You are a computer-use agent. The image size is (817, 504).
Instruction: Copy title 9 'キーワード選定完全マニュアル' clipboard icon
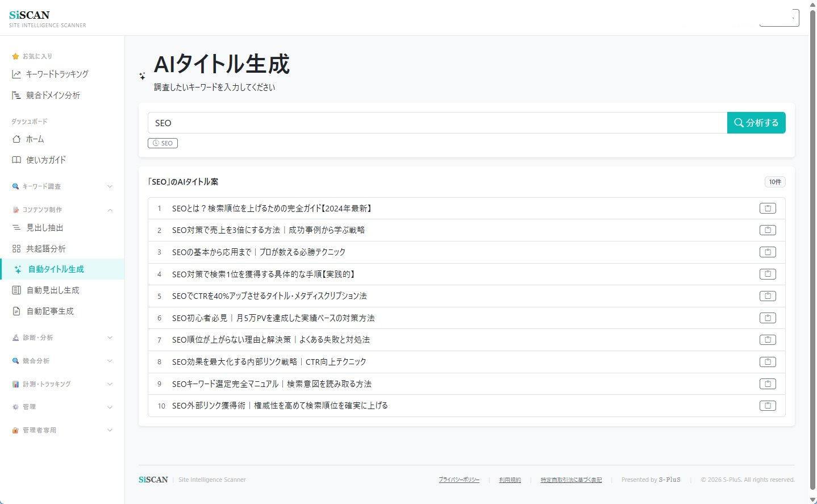click(768, 384)
